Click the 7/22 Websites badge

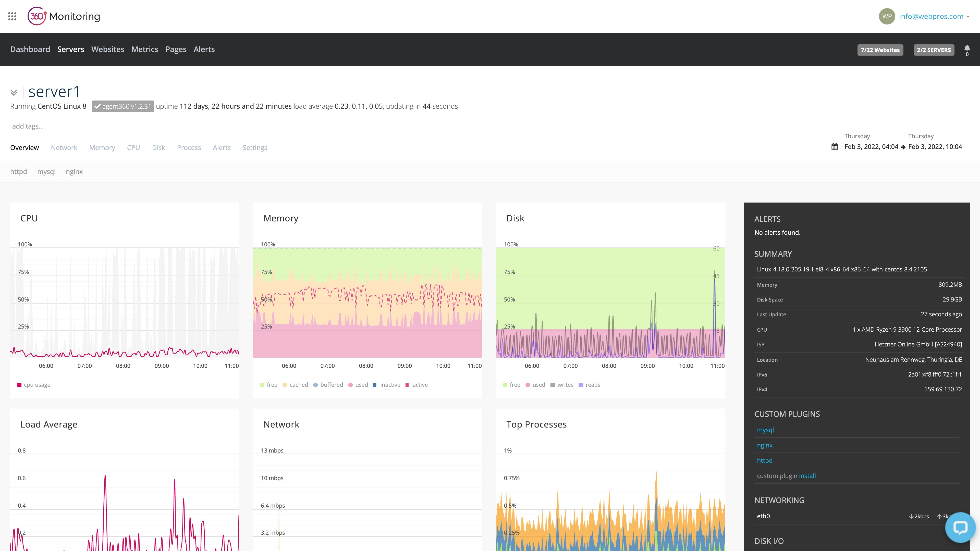point(880,50)
